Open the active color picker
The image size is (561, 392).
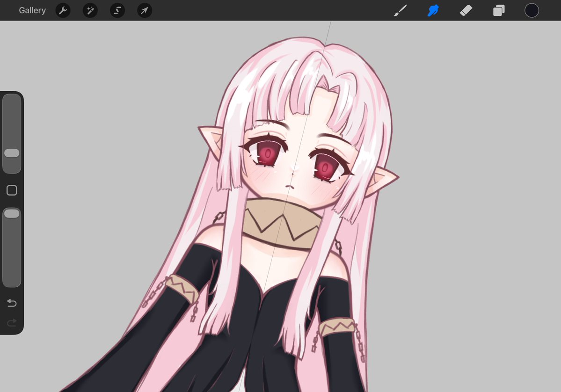[532, 10]
